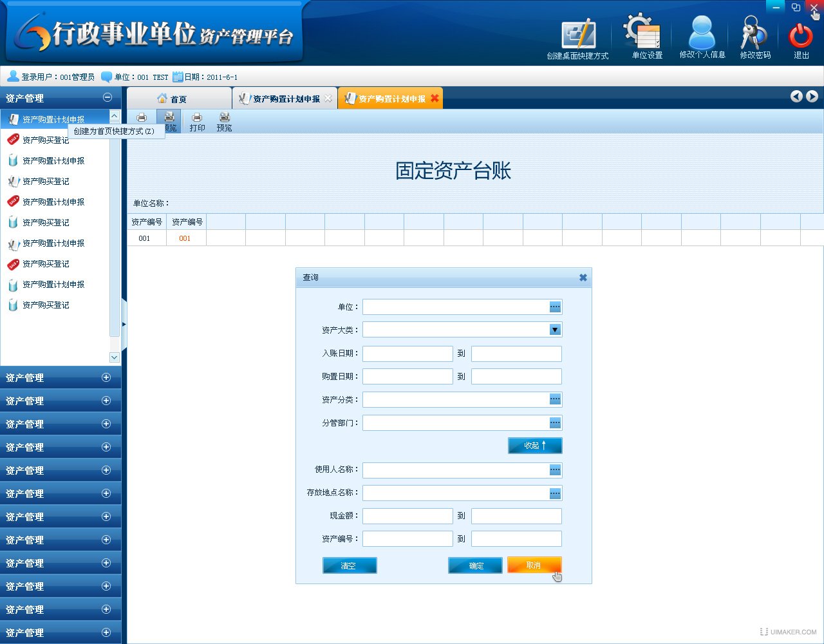Screen dimensions: 824x644
Task: Expand the 资产大类 dropdown arrow
Action: click(555, 330)
